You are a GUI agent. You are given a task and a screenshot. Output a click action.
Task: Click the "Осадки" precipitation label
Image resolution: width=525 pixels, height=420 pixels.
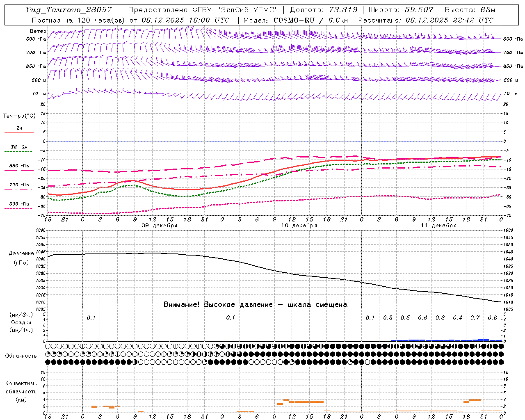coord(21,322)
